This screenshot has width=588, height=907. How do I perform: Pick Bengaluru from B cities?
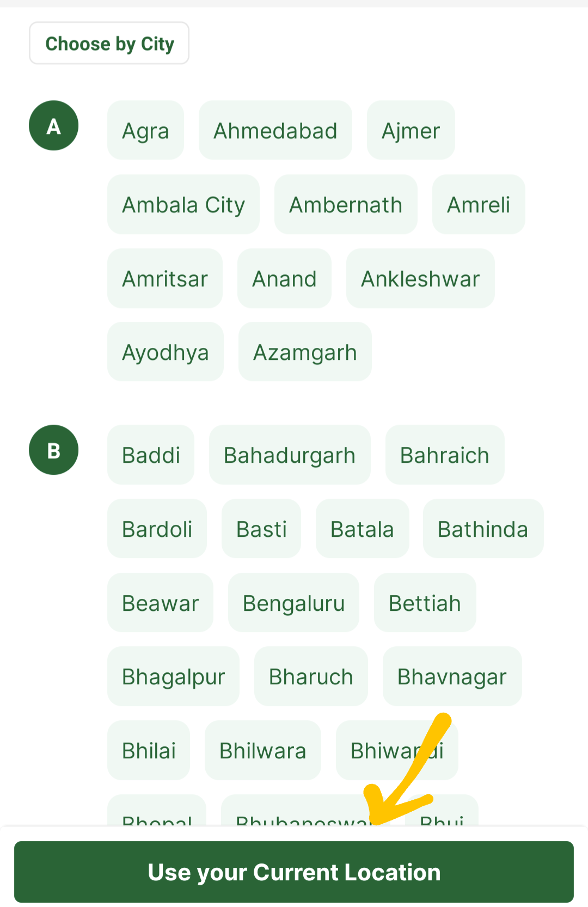[293, 603]
